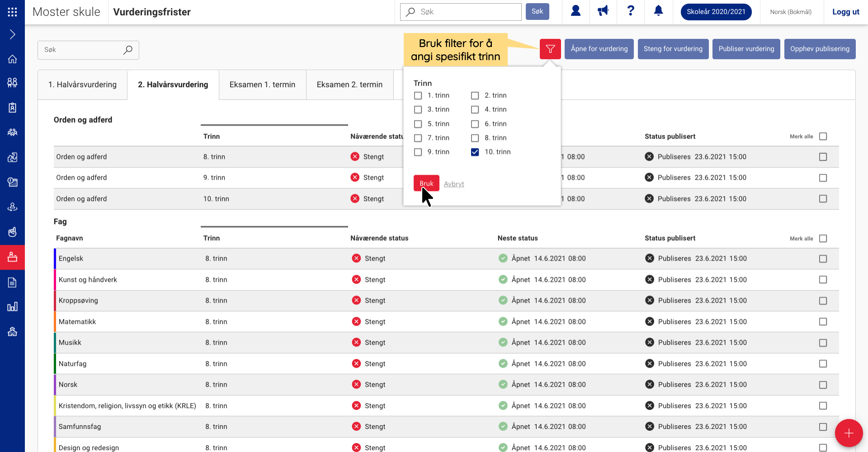The height and width of the screenshot is (452, 868).
Task: Open the notifications bell icon
Action: [x=659, y=11]
